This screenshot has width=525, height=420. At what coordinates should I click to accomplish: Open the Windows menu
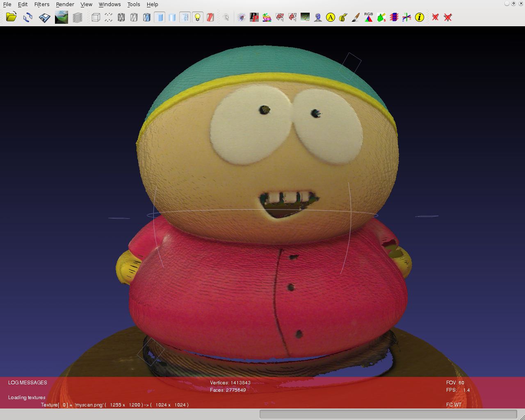110,5
